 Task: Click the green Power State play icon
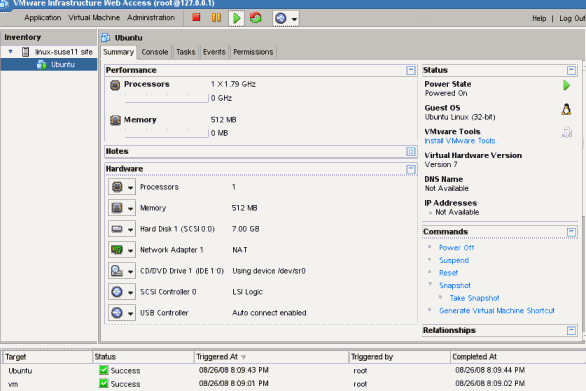(566, 85)
